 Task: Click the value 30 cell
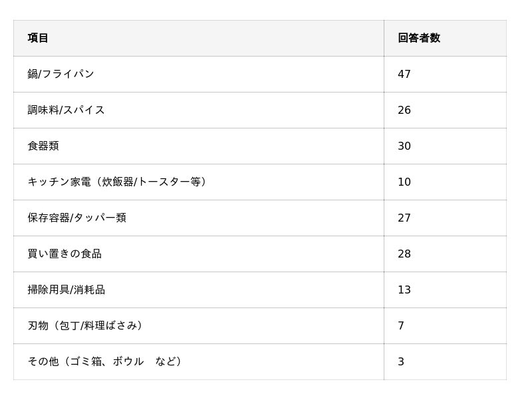click(404, 146)
